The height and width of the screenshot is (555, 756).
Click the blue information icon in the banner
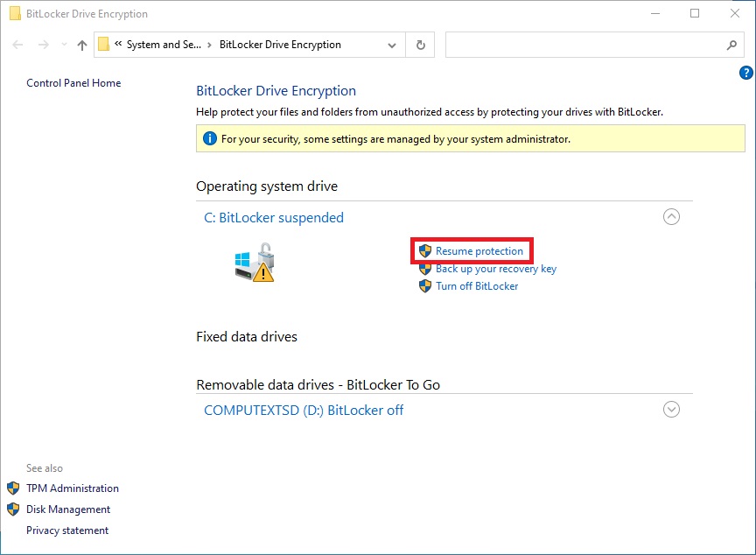tap(209, 138)
